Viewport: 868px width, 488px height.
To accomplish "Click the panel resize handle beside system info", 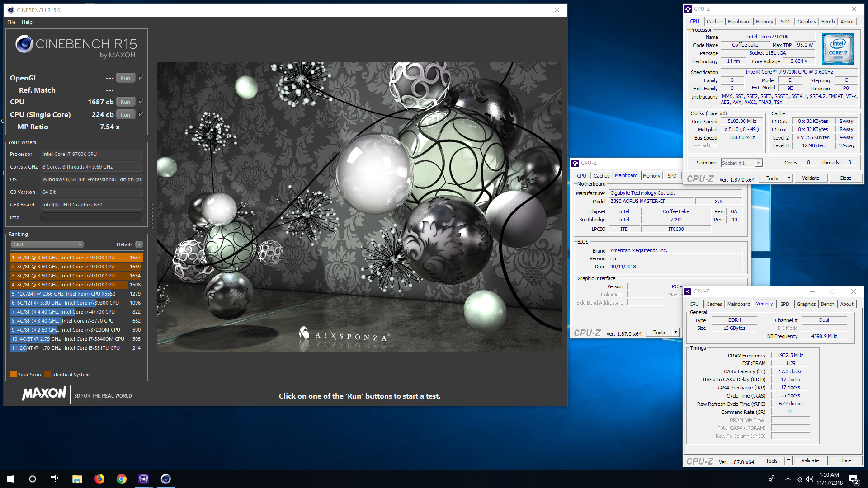I will point(151,216).
